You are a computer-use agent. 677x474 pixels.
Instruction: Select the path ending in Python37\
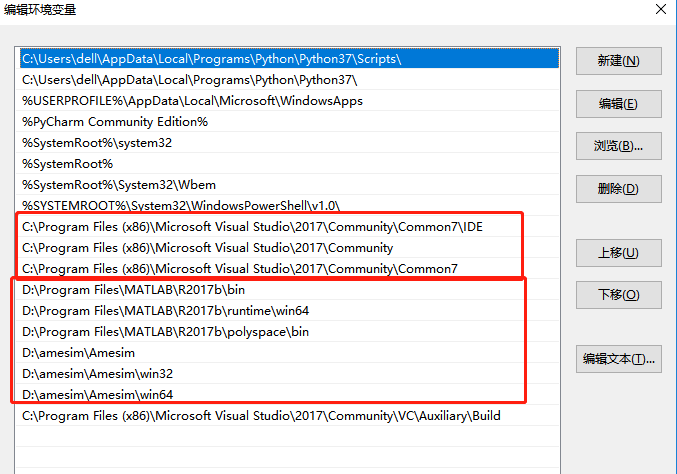point(288,80)
